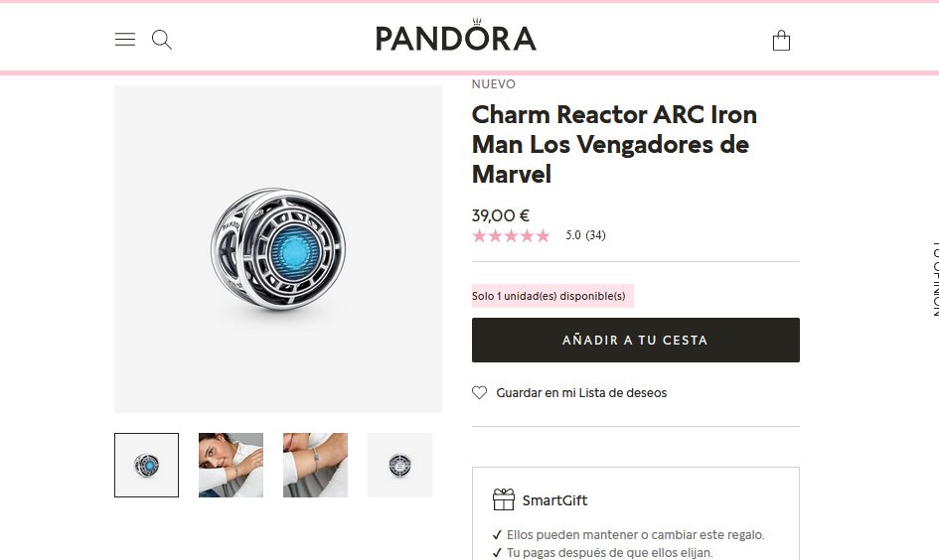Open the shopping bag icon

pyautogui.click(x=781, y=40)
